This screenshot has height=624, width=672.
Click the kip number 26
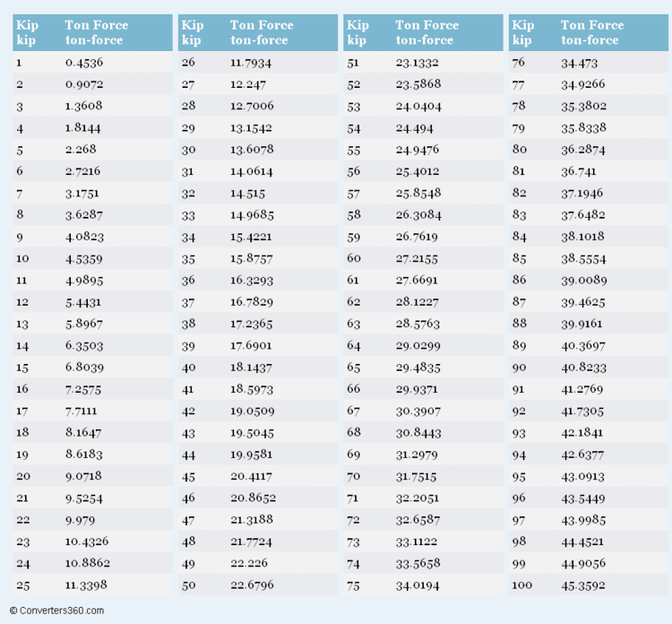[189, 63]
